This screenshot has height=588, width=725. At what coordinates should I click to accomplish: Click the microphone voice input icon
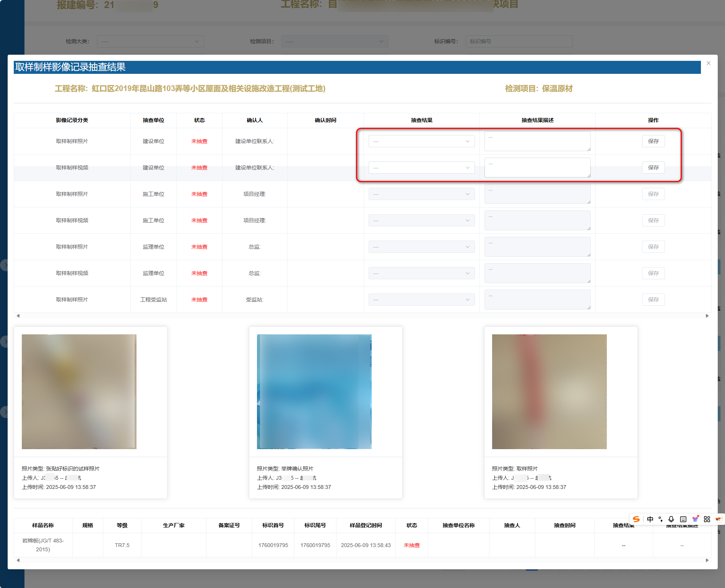(671, 519)
